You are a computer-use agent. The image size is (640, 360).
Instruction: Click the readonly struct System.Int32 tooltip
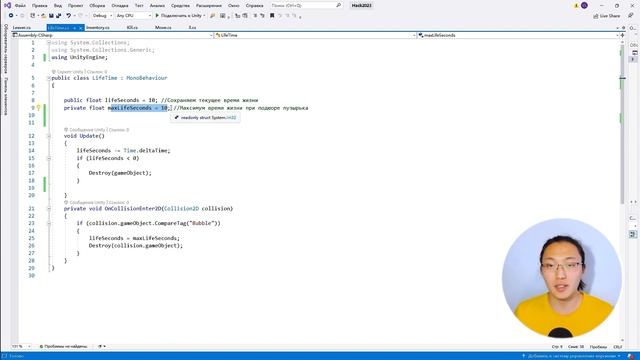tap(205, 118)
